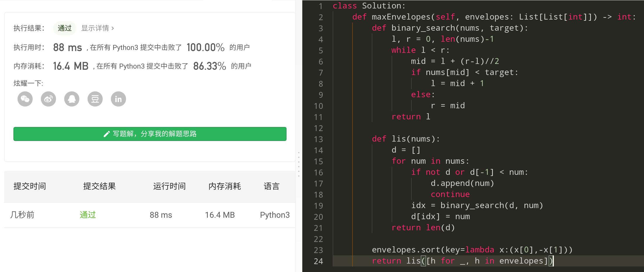Open the 通过 submission link in table

(88, 215)
